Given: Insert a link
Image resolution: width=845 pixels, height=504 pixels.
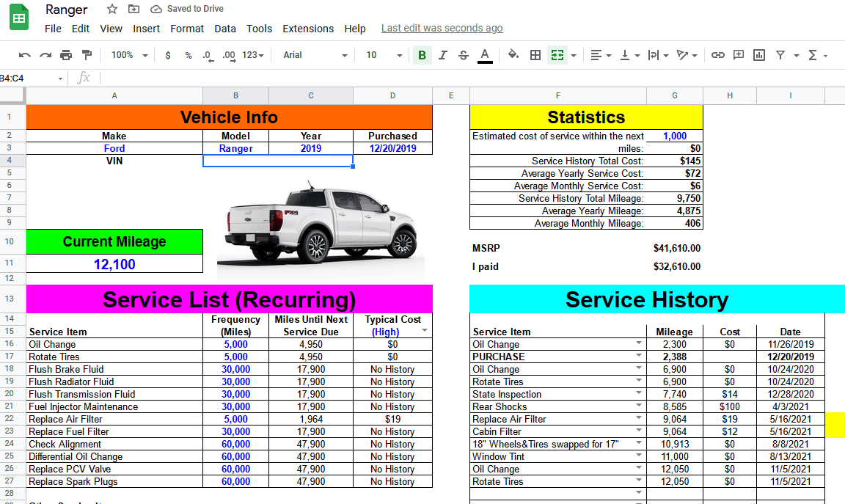Looking at the screenshot, I should click(718, 55).
